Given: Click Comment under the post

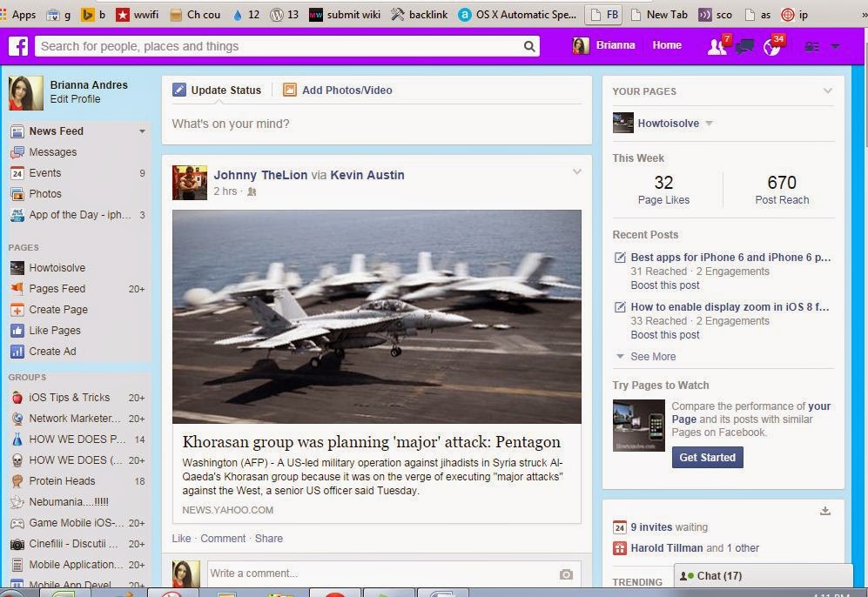Looking at the screenshot, I should 223,539.
